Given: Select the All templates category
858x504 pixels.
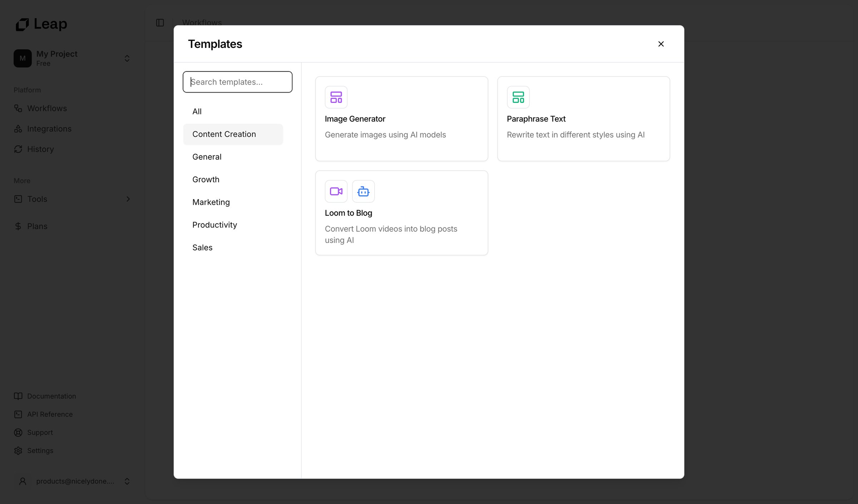Looking at the screenshot, I should tap(233, 111).
